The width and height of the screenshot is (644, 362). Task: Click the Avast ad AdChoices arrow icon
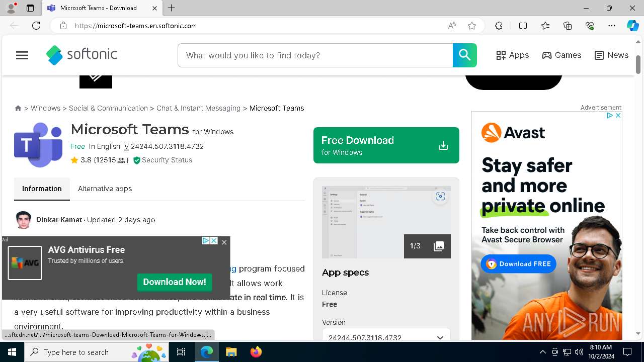(x=610, y=116)
